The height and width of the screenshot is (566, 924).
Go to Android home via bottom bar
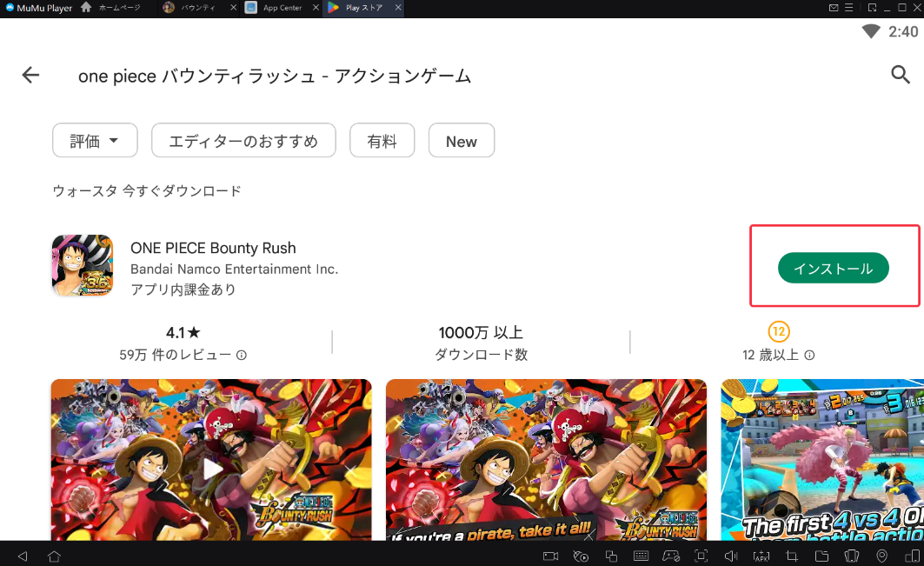[54, 556]
